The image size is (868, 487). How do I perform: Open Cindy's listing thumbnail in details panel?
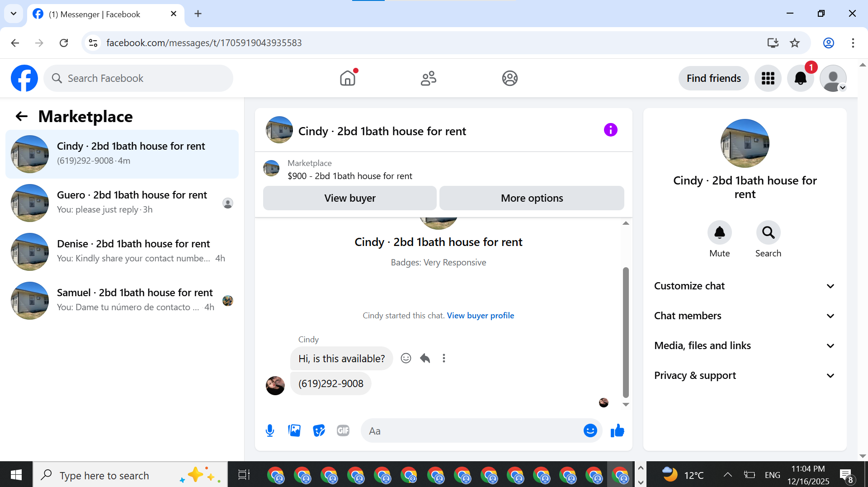click(x=745, y=143)
